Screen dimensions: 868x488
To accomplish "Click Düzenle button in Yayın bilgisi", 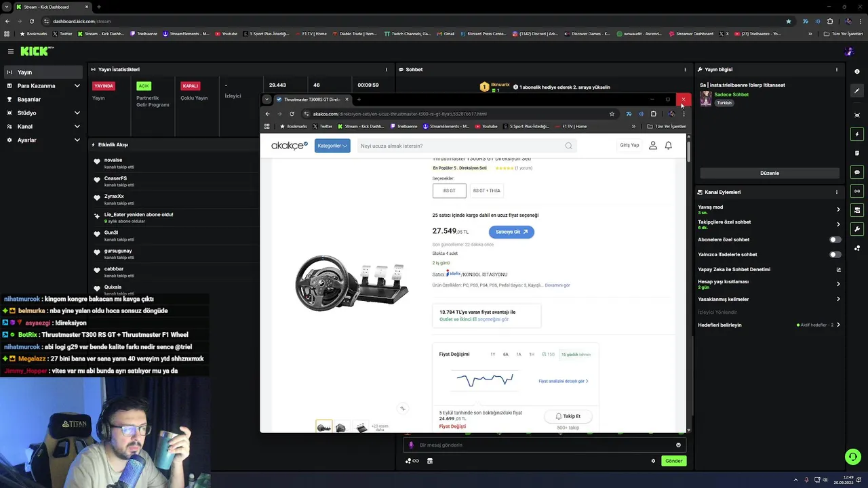I will coord(770,173).
